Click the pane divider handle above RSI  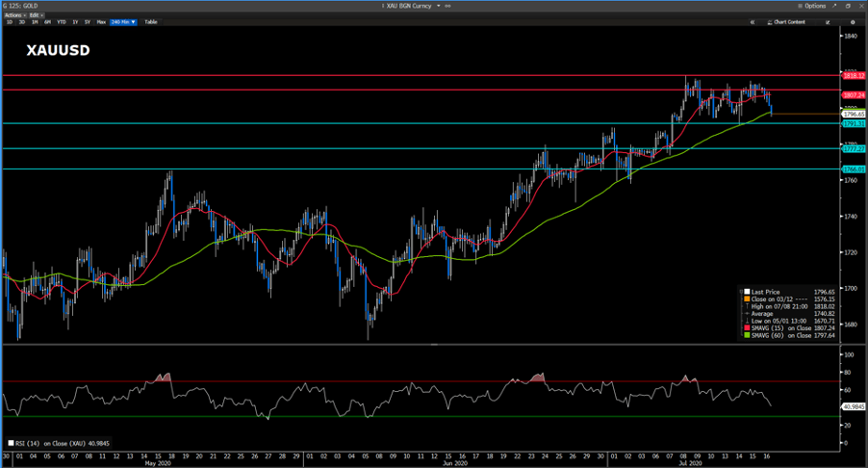coord(434,345)
